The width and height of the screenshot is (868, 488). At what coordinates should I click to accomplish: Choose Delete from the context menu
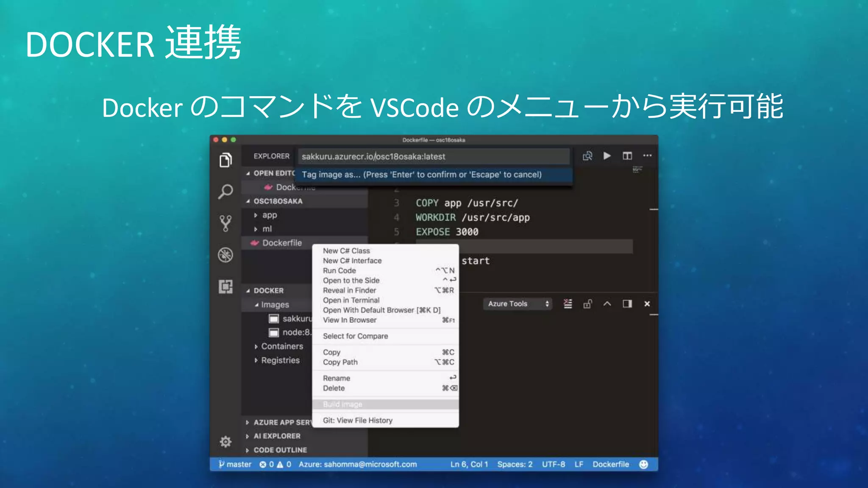[385, 388]
